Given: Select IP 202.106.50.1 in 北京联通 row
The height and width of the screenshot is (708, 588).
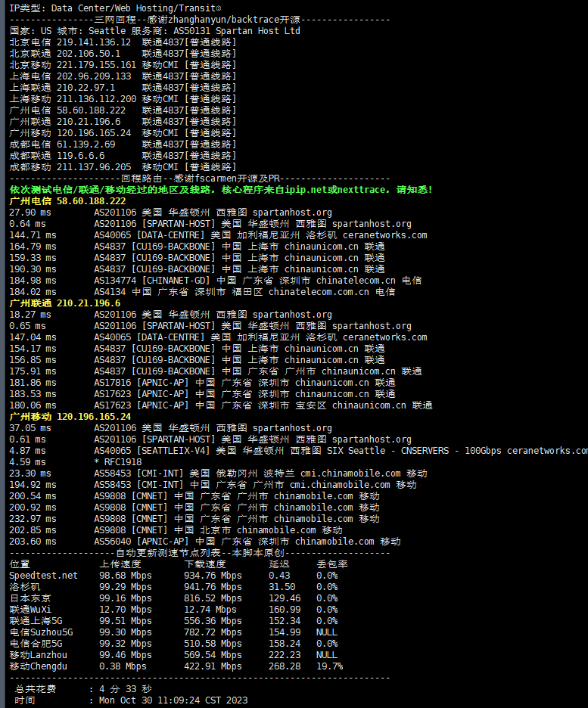Looking at the screenshot, I should tap(89, 54).
